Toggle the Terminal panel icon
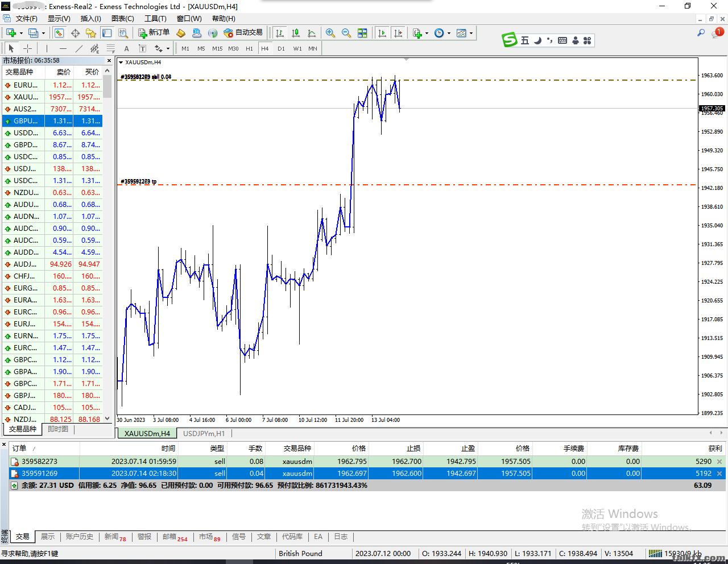The height and width of the screenshot is (564, 728). (107, 33)
